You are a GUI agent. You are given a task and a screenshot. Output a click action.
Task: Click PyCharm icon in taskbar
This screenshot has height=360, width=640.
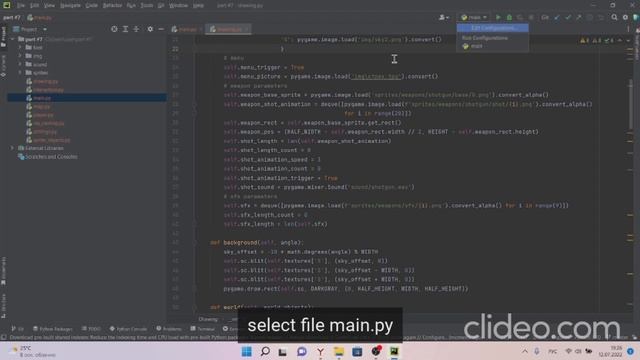(x=394, y=351)
